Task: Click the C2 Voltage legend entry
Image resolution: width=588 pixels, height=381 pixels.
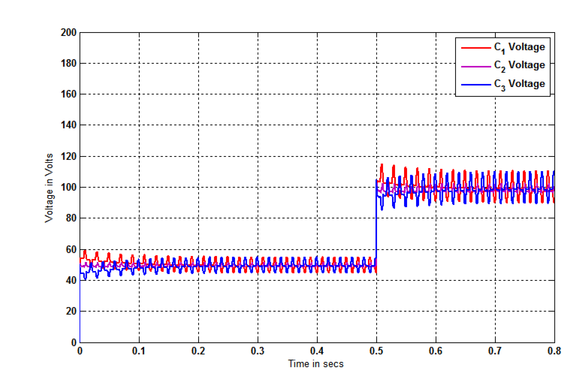Action: click(519, 65)
